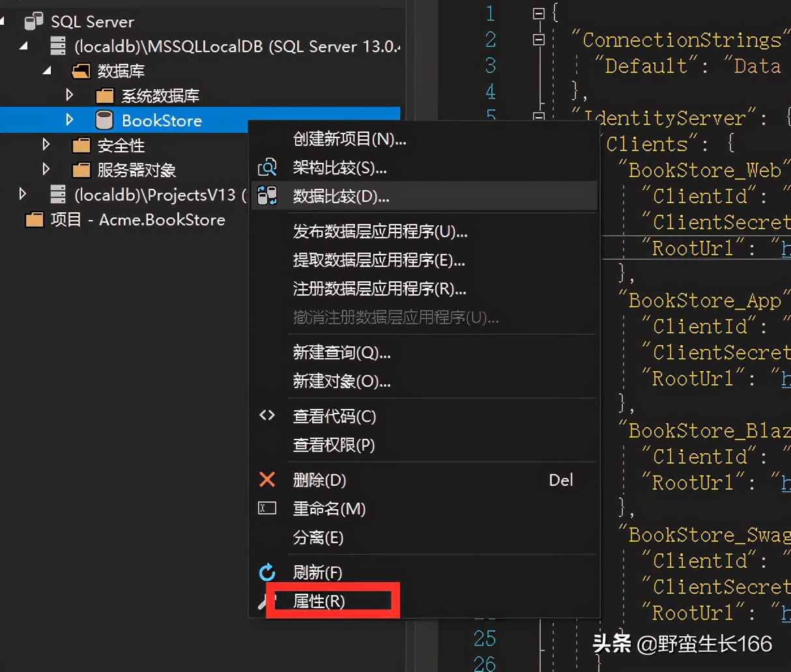Expand the 安全性 folder arrow
This screenshot has width=791, height=672.
(x=46, y=145)
